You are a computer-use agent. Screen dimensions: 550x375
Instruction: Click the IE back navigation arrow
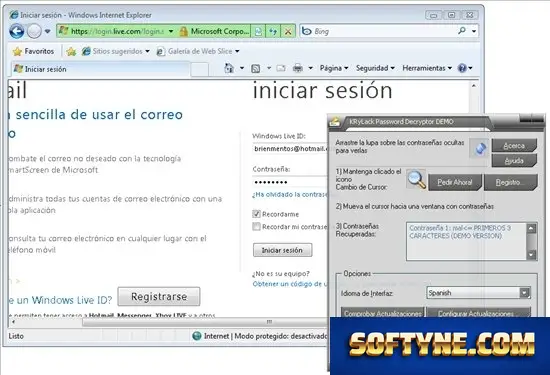(16, 32)
